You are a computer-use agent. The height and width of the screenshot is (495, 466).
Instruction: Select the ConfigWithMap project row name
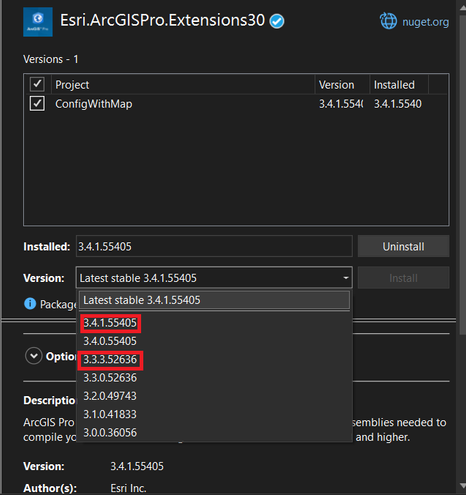94,104
